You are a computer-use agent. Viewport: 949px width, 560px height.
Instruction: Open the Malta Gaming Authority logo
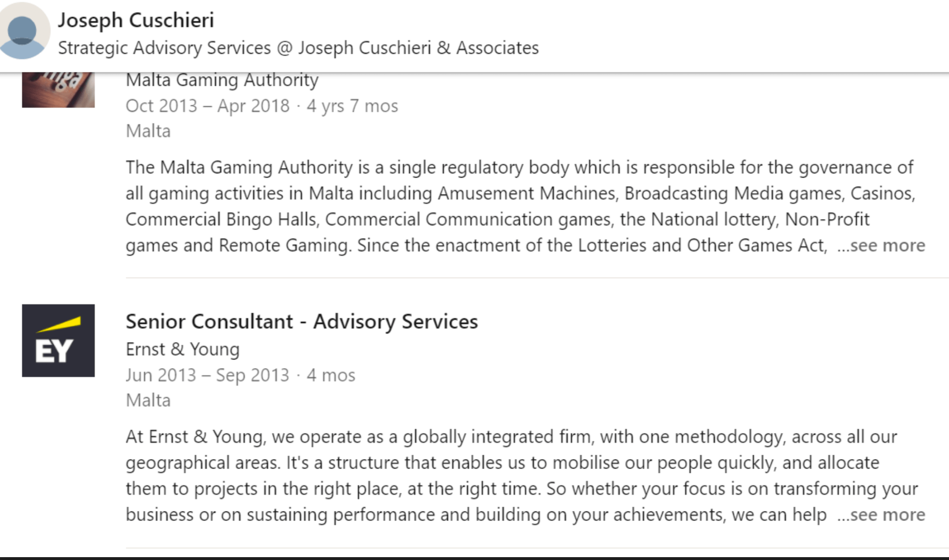click(58, 90)
